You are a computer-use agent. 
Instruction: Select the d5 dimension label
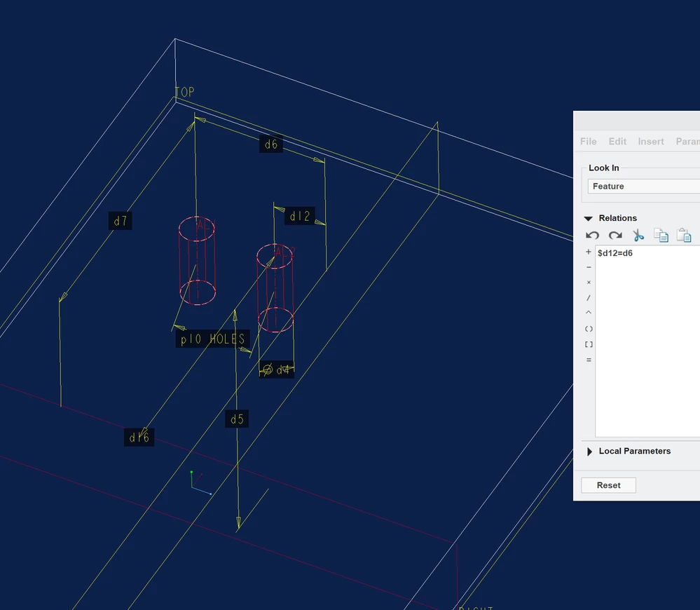coord(237,419)
